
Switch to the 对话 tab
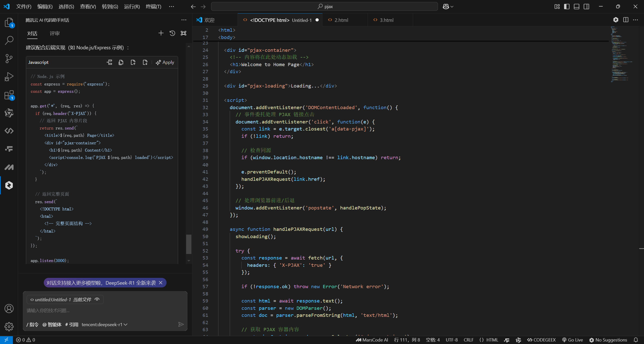tap(32, 33)
